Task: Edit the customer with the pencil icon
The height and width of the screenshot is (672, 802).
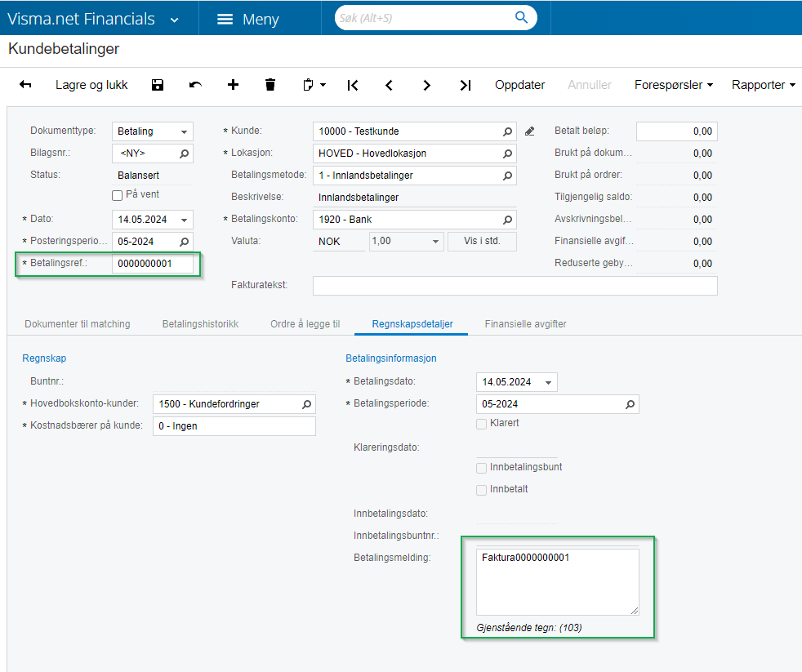Action: tap(529, 129)
